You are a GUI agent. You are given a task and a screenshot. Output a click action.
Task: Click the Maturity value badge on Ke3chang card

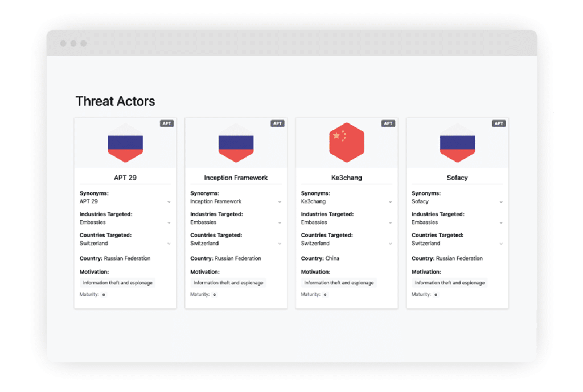tap(325, 295)
